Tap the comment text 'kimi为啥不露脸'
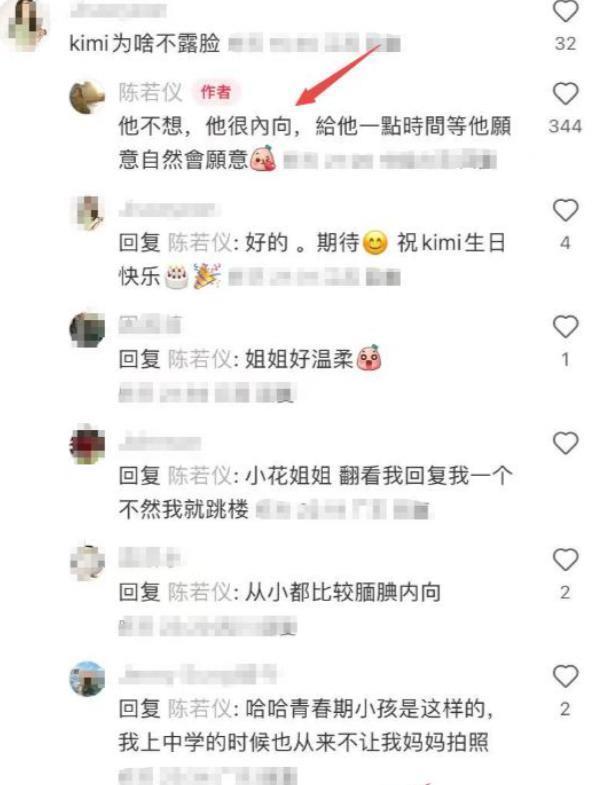The image size is (594, 785). tap(144, 44)
